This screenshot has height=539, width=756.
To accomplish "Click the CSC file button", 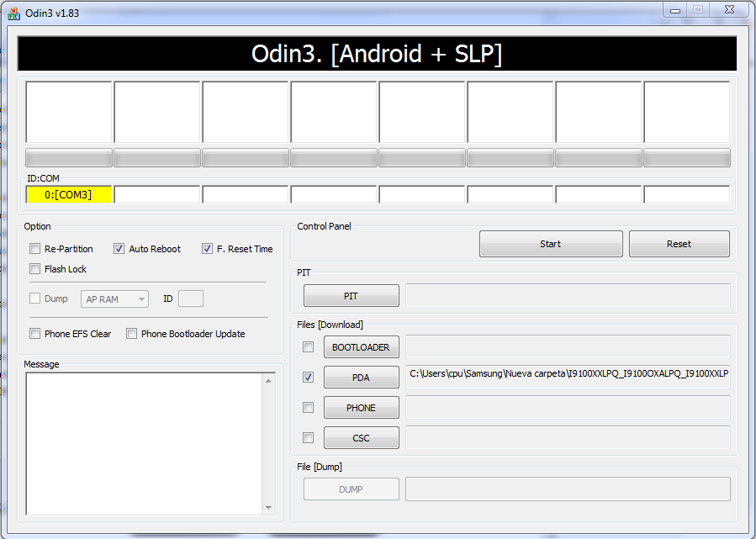I will pyautogui.click(x=361, y=438).
